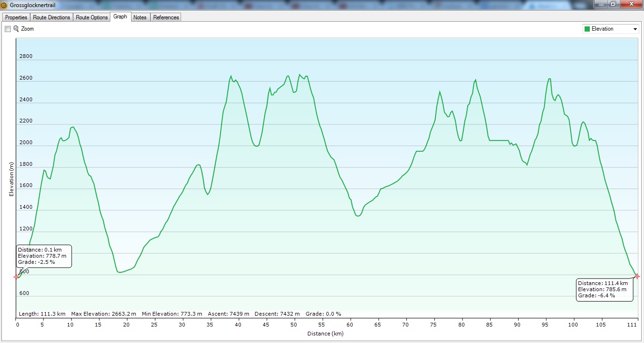Maximize the Grossglocknertrail window

tap(613, 4)
